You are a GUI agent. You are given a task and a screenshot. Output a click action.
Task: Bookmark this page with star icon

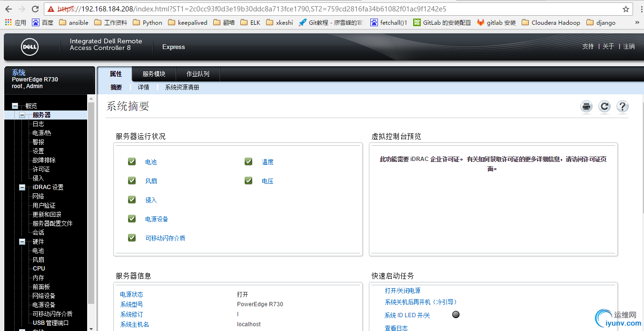point(626,9)
